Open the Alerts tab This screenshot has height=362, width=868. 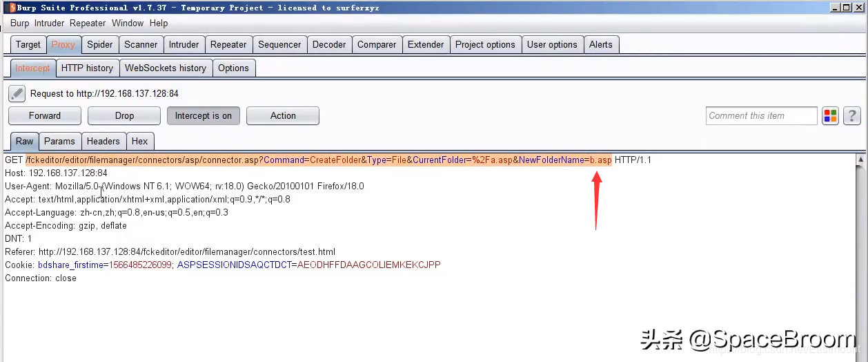[601, 44]
